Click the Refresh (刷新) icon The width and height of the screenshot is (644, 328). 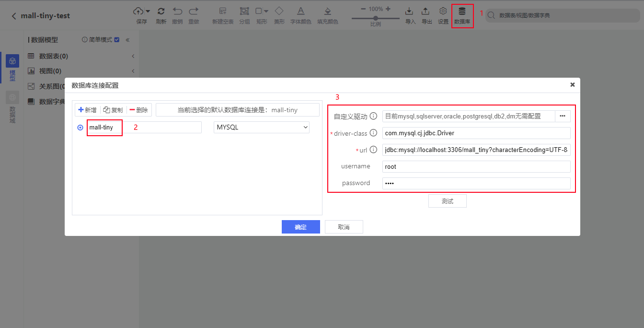click(x=161, y=11)
